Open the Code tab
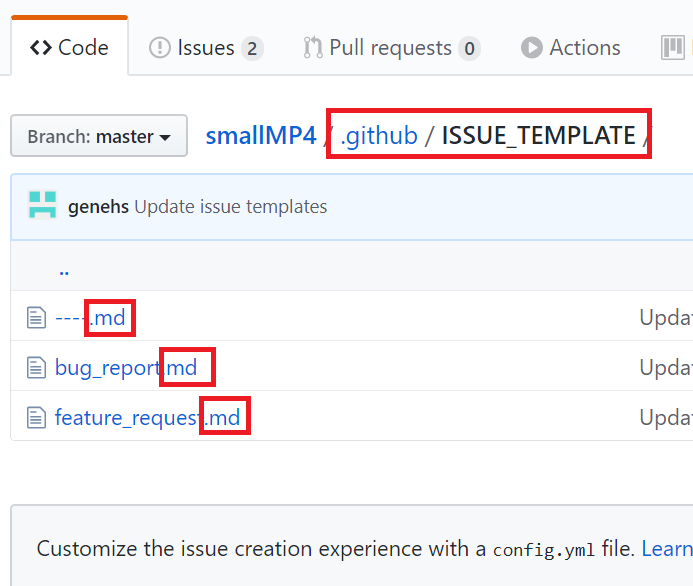This screenshot has width=693, height=586. 69,47
